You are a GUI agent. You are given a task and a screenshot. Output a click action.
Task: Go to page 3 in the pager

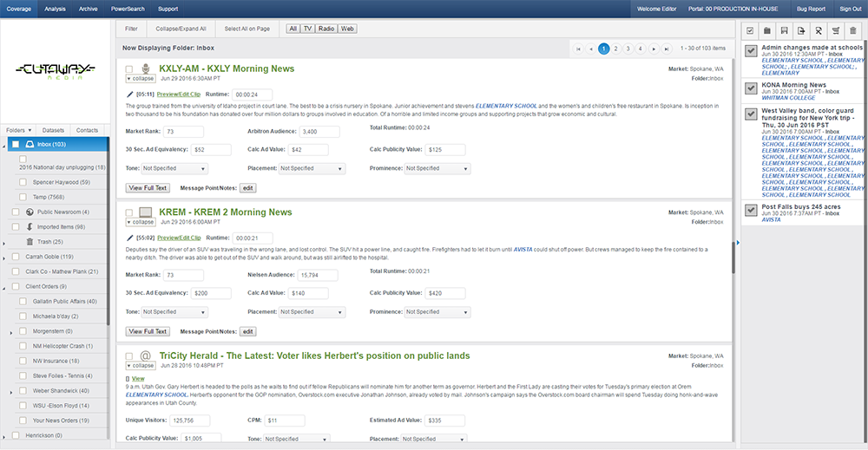coord(628,49)
